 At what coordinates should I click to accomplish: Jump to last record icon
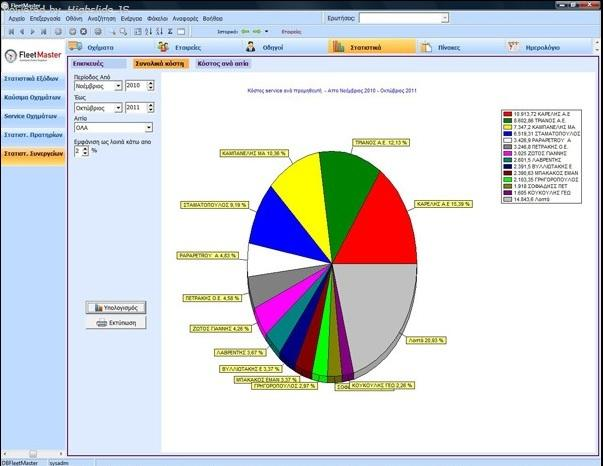[44, 32]
